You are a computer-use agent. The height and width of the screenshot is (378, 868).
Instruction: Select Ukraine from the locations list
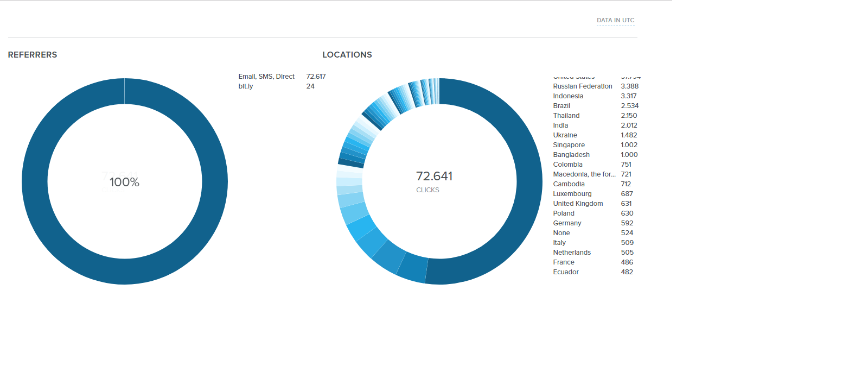coord(565,135)
